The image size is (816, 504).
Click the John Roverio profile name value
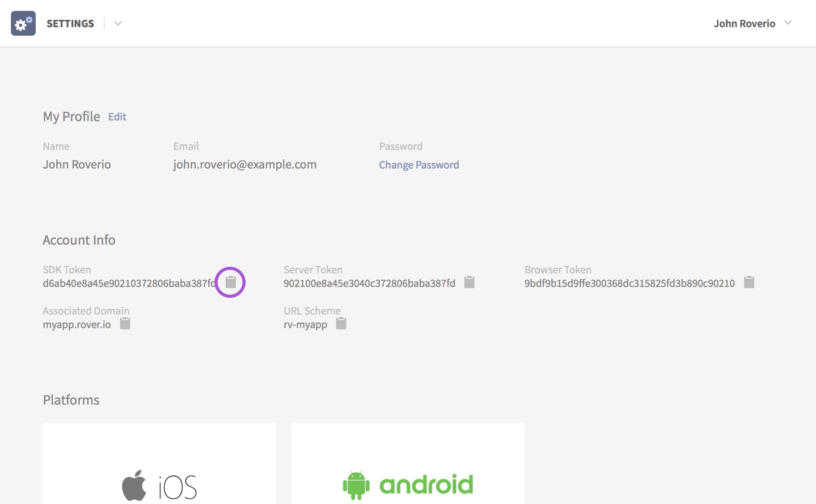77,165
